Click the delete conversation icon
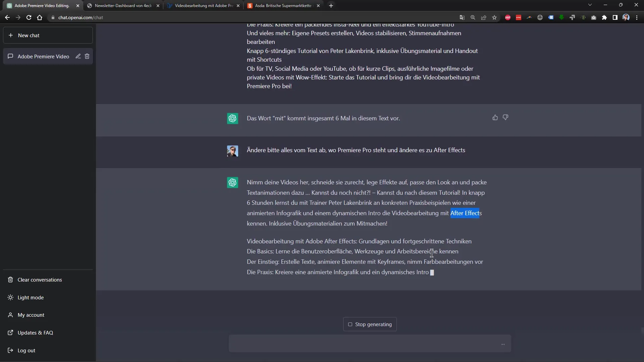This screenshot has height=362, width=644. 87,56
